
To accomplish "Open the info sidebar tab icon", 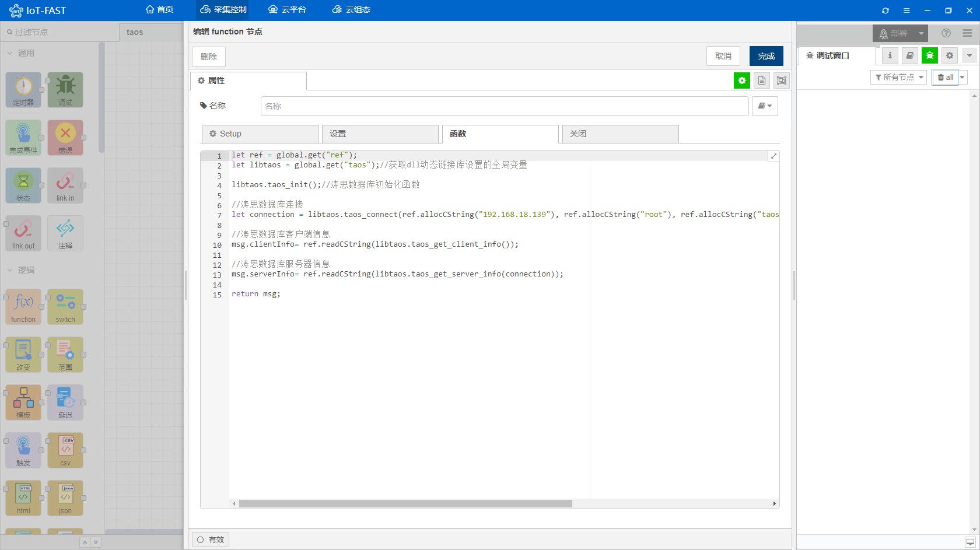I will [x=890, y=55].
